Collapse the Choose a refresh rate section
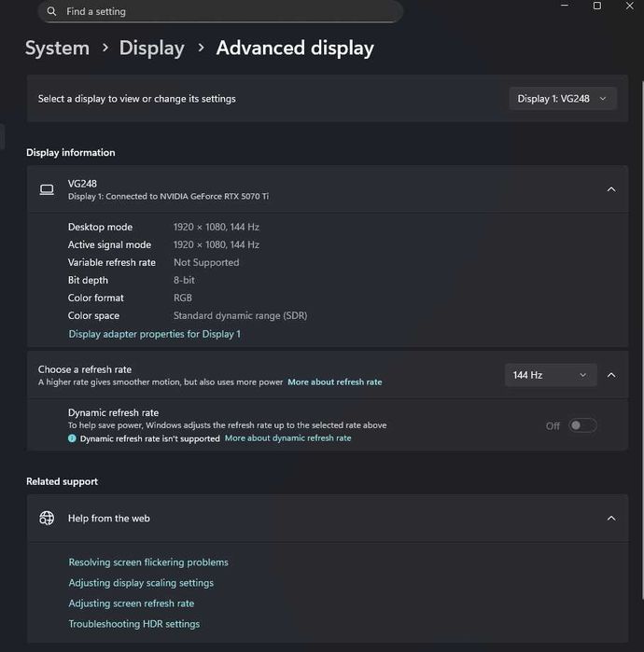Image resolution: width=644 pixels, height=652 pixels. (611, 375)
